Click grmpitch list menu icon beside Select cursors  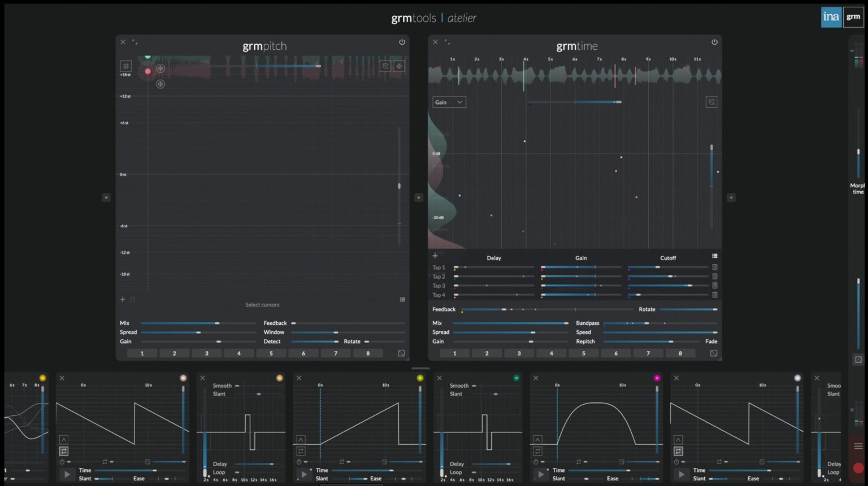tap(402, 300)
